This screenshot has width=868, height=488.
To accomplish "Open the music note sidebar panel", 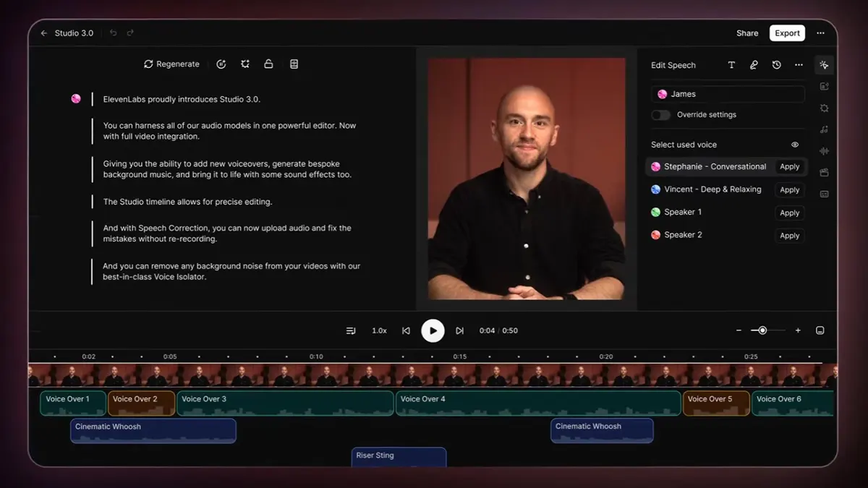I will point(824,129).
